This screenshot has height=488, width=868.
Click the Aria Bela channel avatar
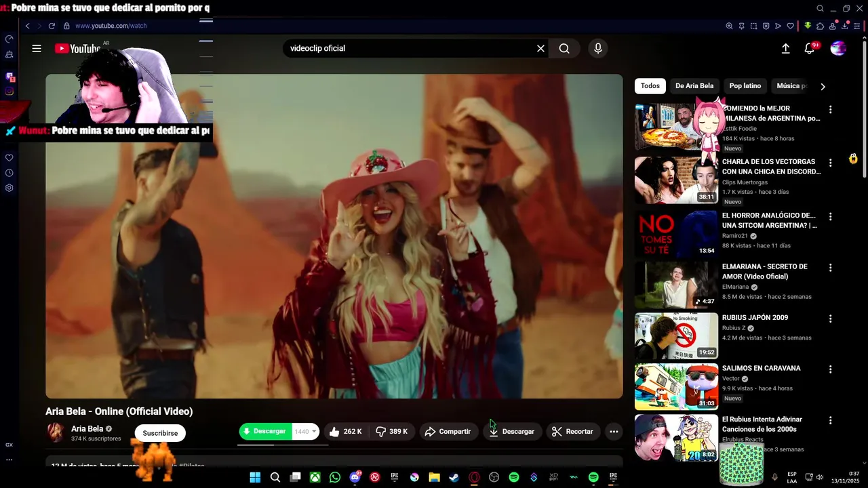(56, 432)
